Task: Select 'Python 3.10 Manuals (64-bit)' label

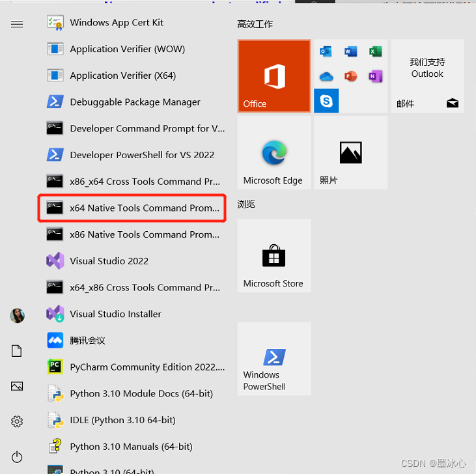Action: point(131,447)
